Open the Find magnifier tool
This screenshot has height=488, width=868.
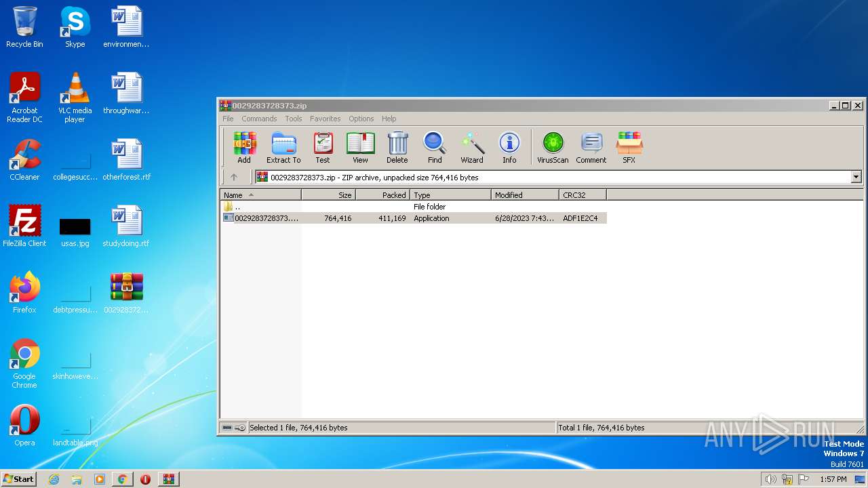[435, 148]
